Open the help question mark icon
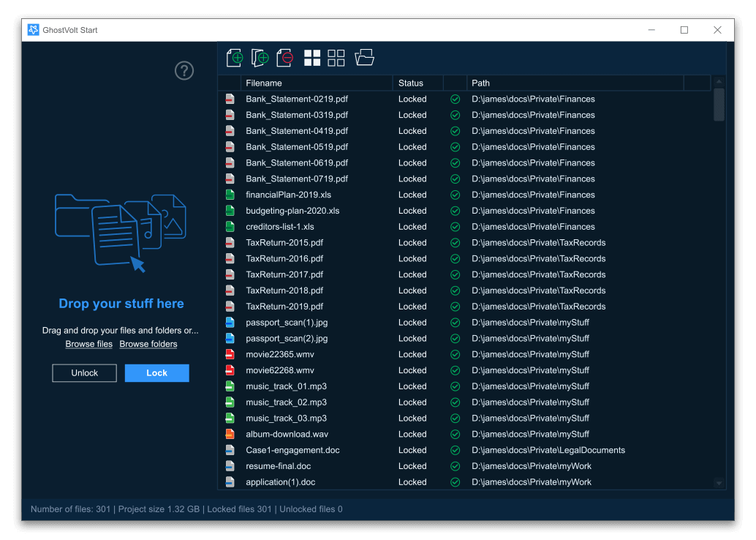This screenshot has width=756, height=540. click(x=184, y=71)
